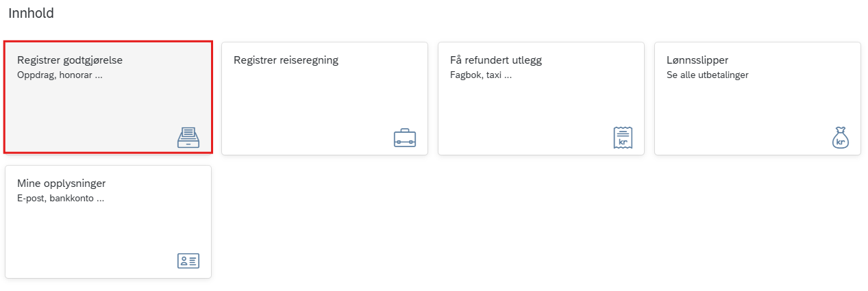Click the 'Fagbok, taxi ...' subtitle
The height and width of the screenshot is (291, 868).
pos(481,75)
